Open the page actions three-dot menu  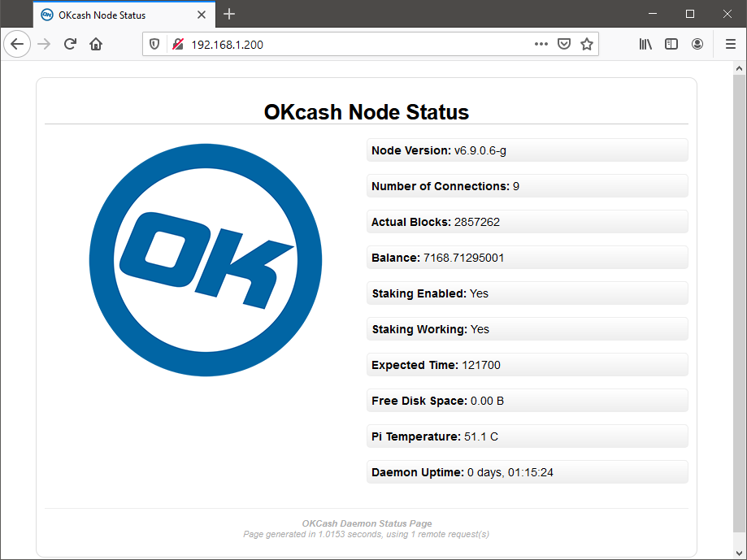click(x=541, y=44)
